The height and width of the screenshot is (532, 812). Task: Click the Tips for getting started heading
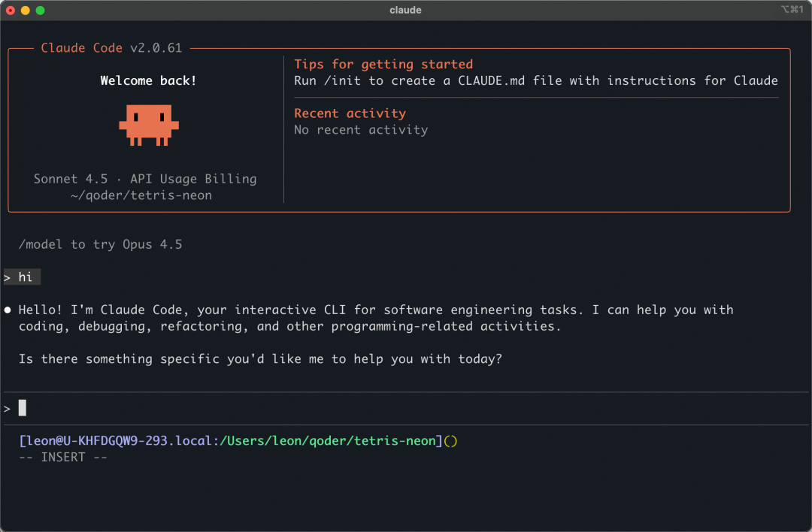coord(383,64)
